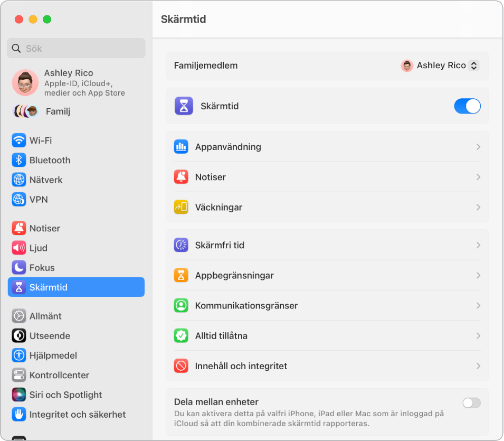Expand Notiser under Skärmtid
Image resolution: width=504 pixels, height=441 pixels.
point(478,177)
